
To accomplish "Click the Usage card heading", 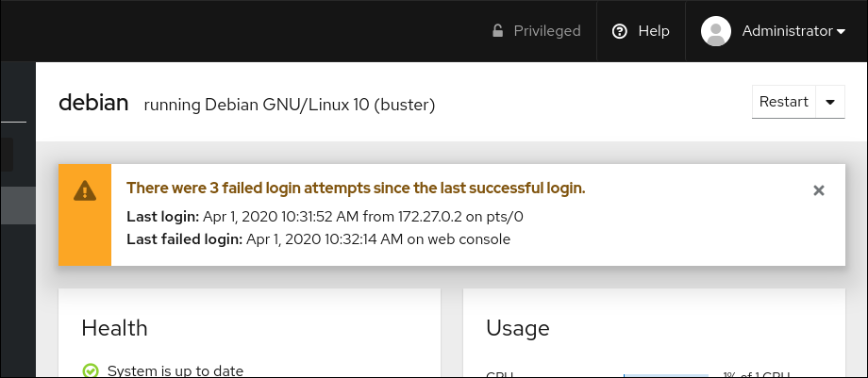I will click(x=518, y=328).
